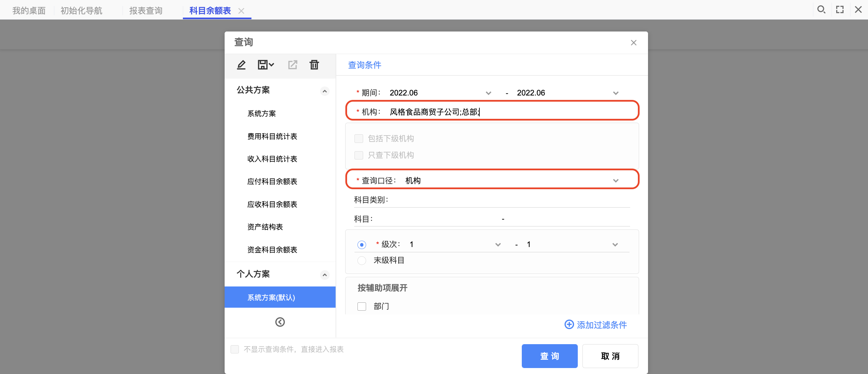This screenshot has height=374, width=868.
Task: Select the 末级科目 radio button
Action: tap(361, 260)
